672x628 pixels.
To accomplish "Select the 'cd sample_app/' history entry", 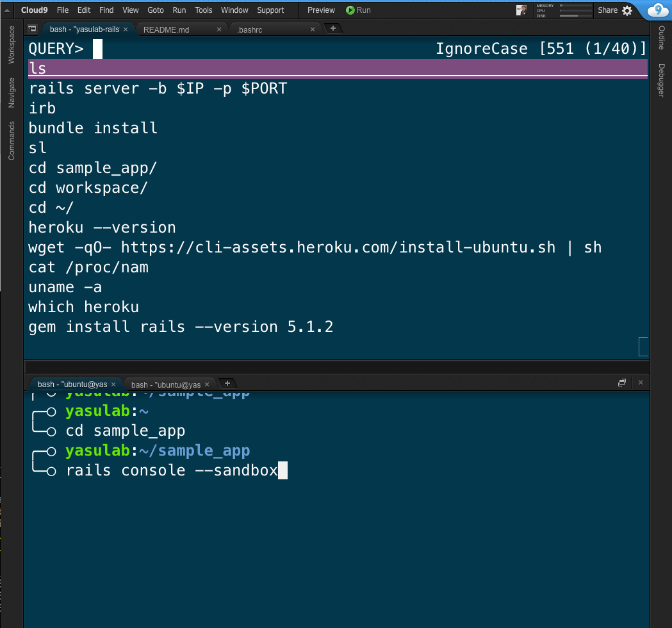I will click(x=93, y=168).
